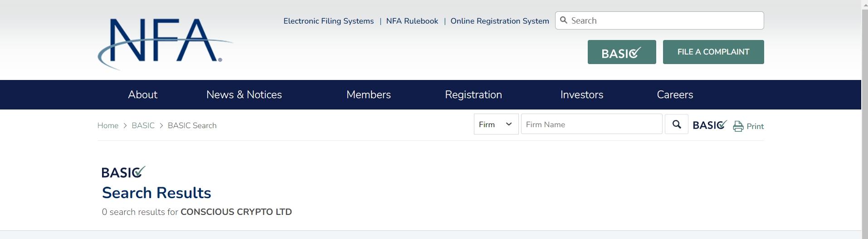Open Online Registration System link
The image size is (868, 239).
(x=500, y=21)
